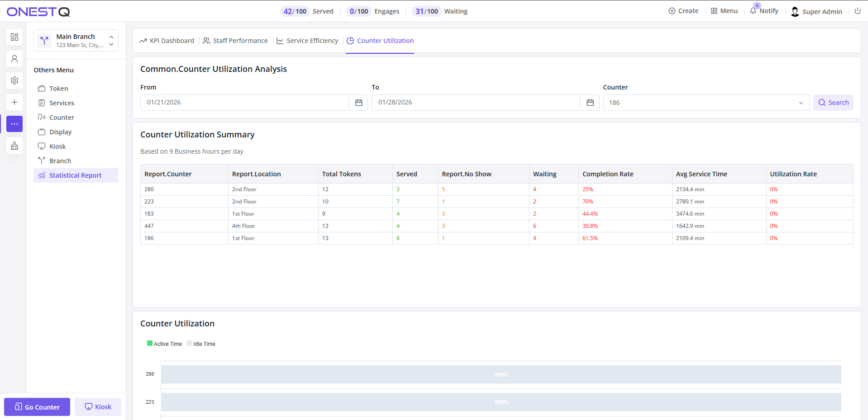Open the settings gear icon in left rail
The height and width of the screenshot is (420, 868).
(14, 80)
